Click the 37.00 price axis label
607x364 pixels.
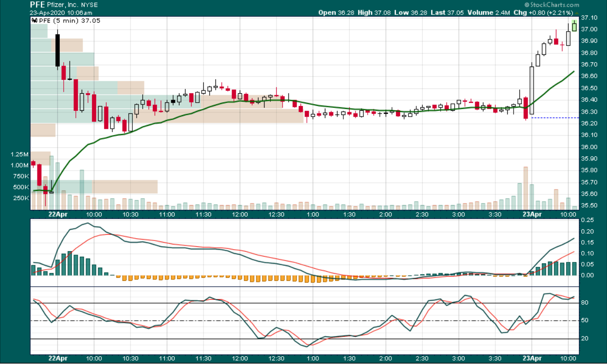click(x=589, y=29)
